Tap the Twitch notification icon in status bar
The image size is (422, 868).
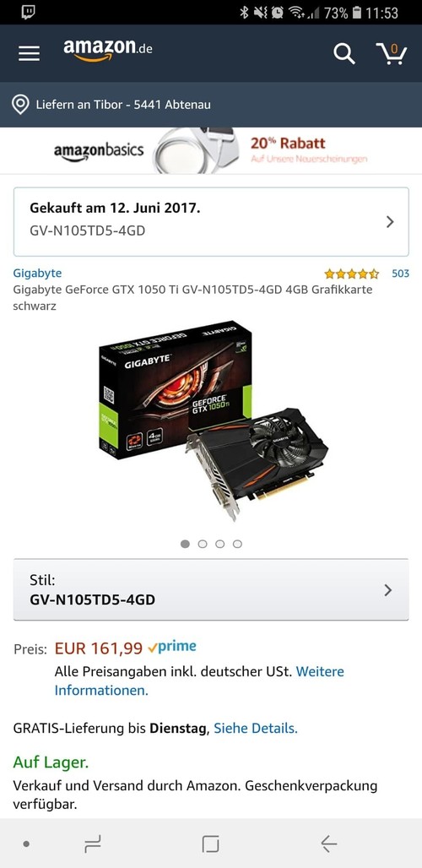(29, 12)
